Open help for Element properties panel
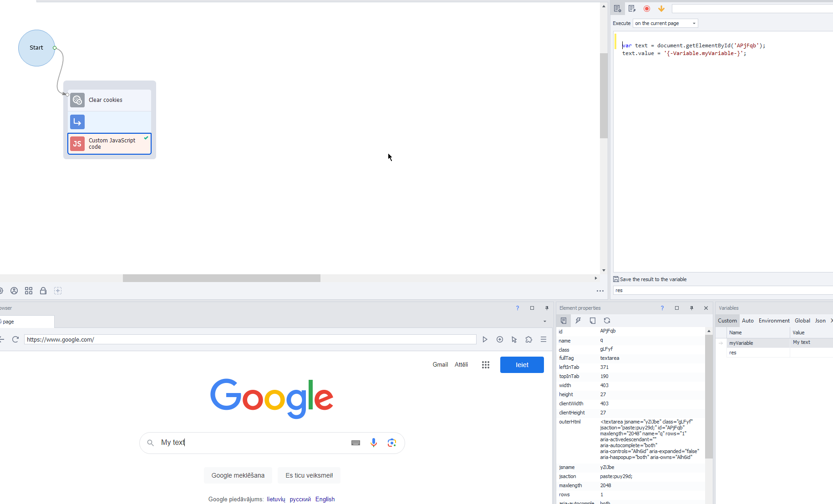Image resolution: width=833 pixels, height=504 pixels. 662,308
